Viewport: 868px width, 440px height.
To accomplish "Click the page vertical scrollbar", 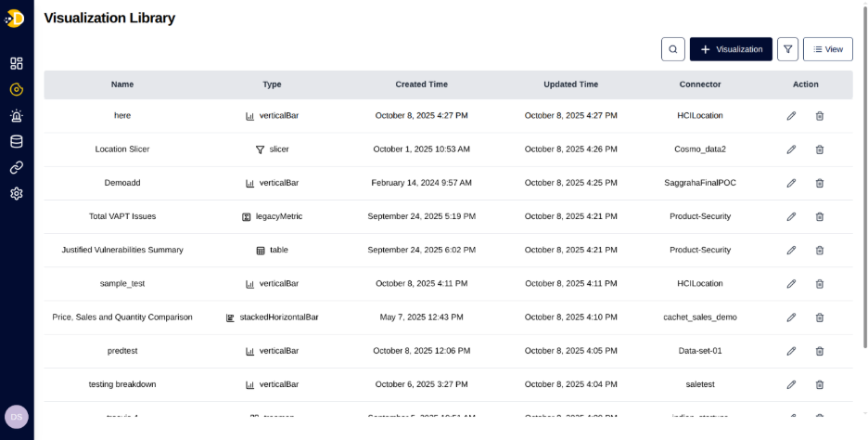I will click(x=863, y=186).
